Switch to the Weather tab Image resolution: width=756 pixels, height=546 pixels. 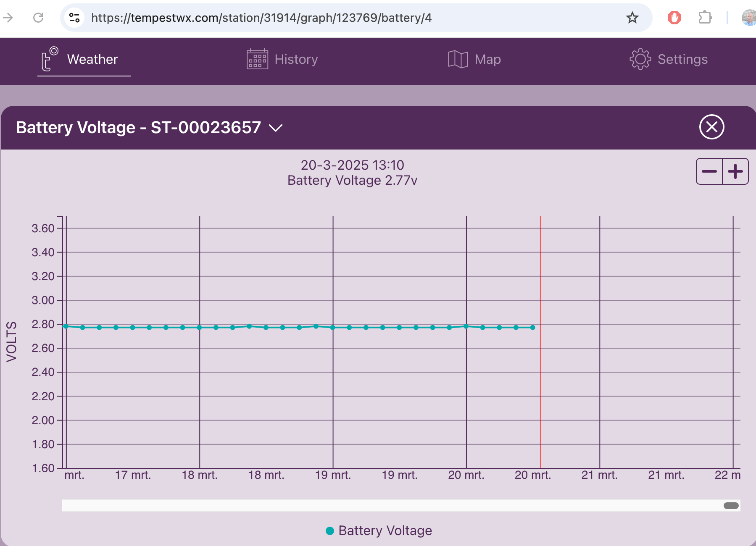click(x=92, y=59)
